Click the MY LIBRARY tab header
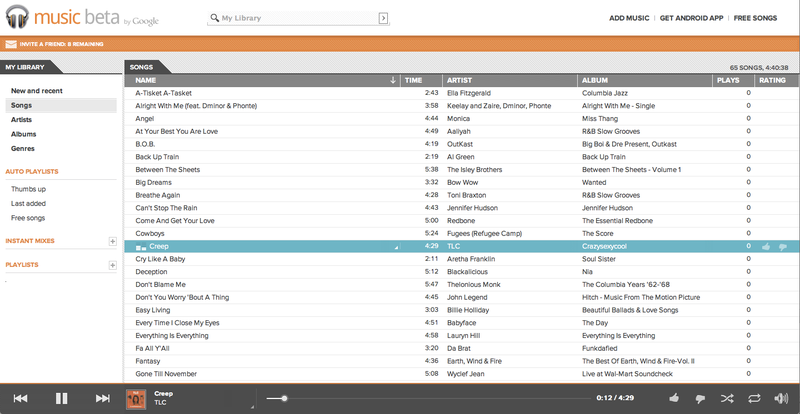Viewport: 800px width, 414px height. pos(25,67)
